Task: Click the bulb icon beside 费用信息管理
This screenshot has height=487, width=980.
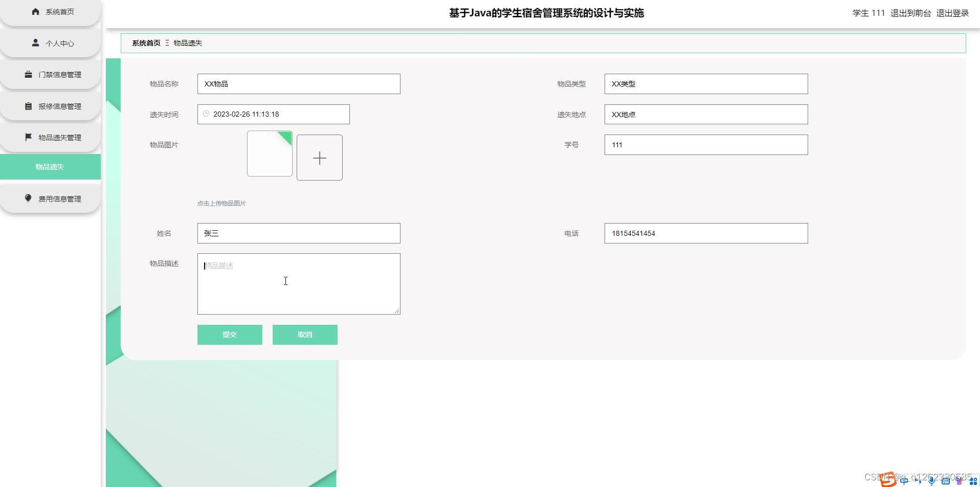Action: pyautogui.click(x=29, y=198)
